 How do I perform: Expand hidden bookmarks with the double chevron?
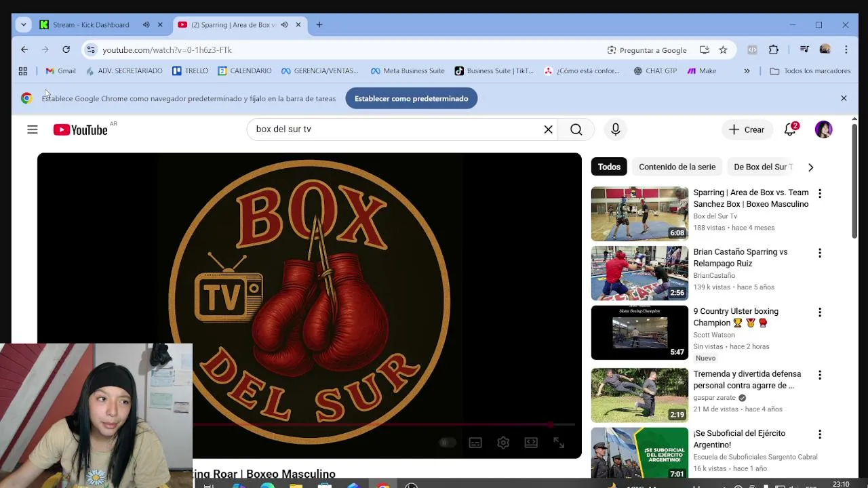click(x=747, y=70)
